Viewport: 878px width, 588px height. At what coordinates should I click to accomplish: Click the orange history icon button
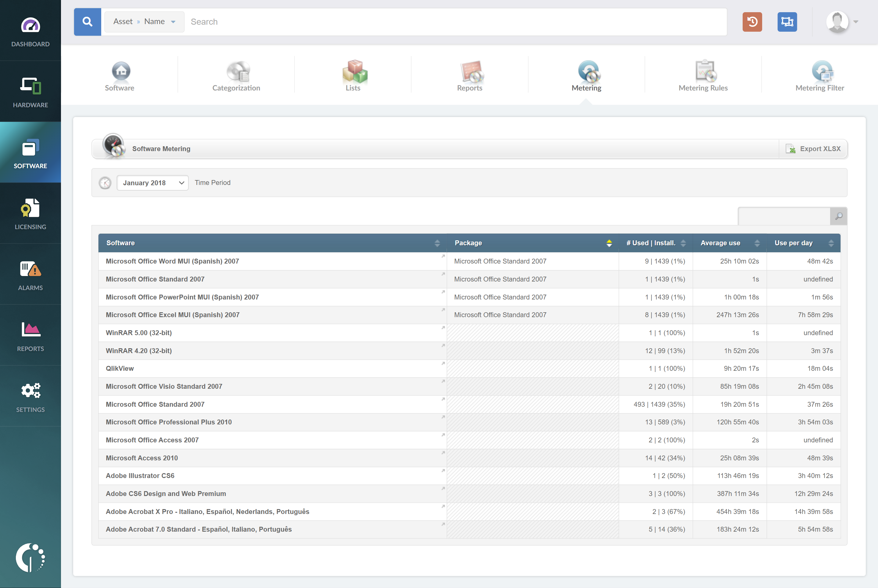coord(752,22)
